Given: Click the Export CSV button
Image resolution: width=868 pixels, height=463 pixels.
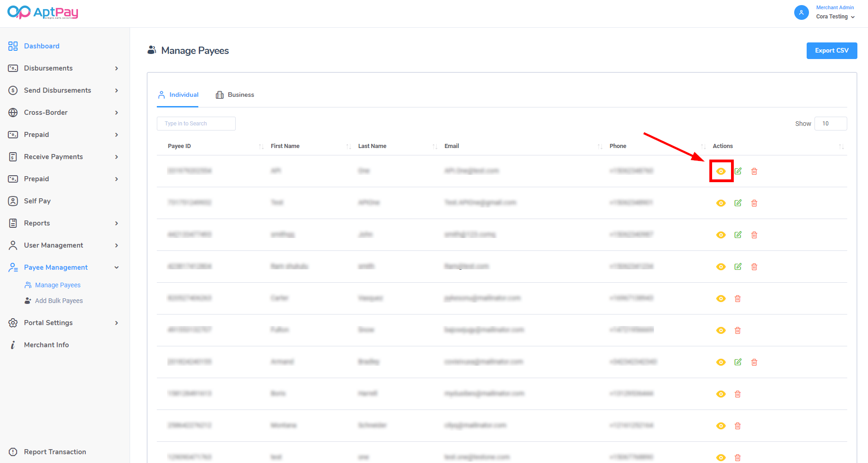Looking at the screenshot, I should click(831, 51).
